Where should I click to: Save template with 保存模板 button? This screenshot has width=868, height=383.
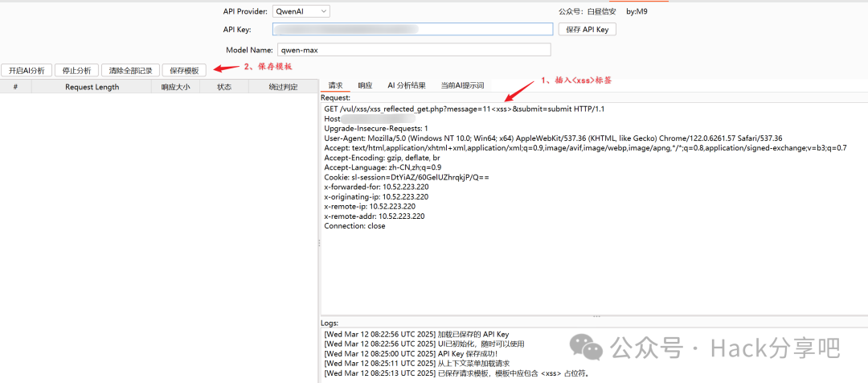pyautogui.click(x=183, y=70)
